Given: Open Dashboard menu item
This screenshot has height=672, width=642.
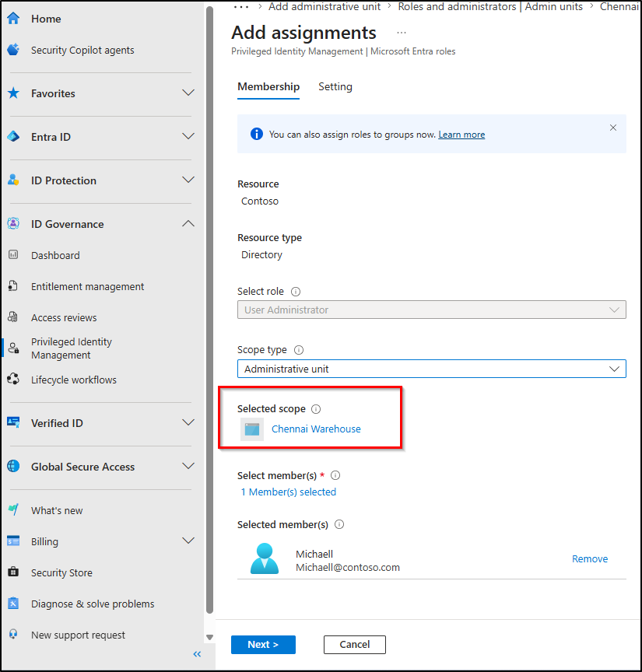Looking at the screenshot, I should (55, 255).
